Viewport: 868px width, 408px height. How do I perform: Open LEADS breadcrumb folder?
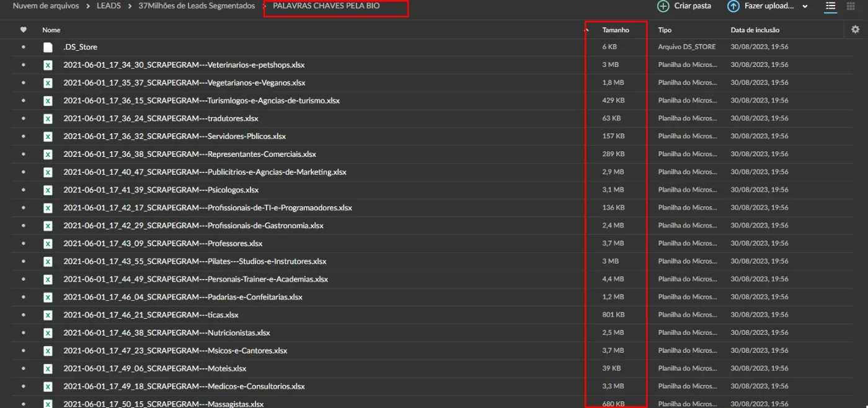108,6
